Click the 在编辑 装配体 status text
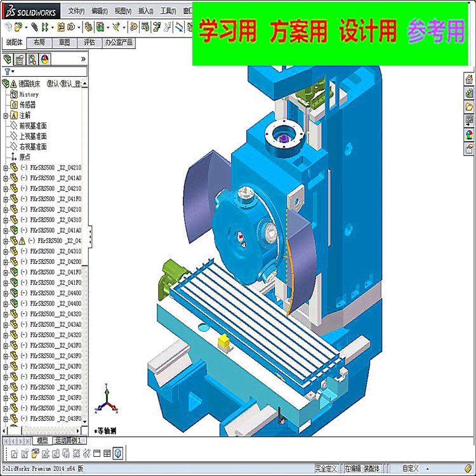476x476 pixels. (x=362, y=469)
